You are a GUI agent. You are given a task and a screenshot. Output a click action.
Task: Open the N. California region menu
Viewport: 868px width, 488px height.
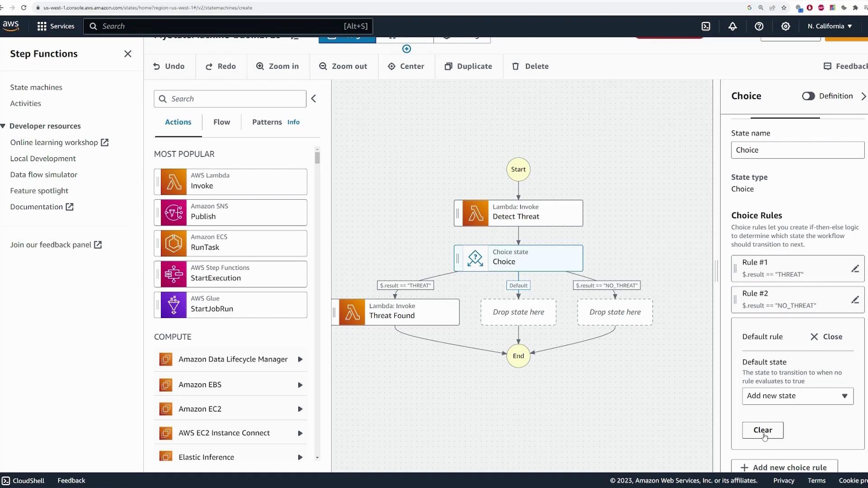[830, 26]
